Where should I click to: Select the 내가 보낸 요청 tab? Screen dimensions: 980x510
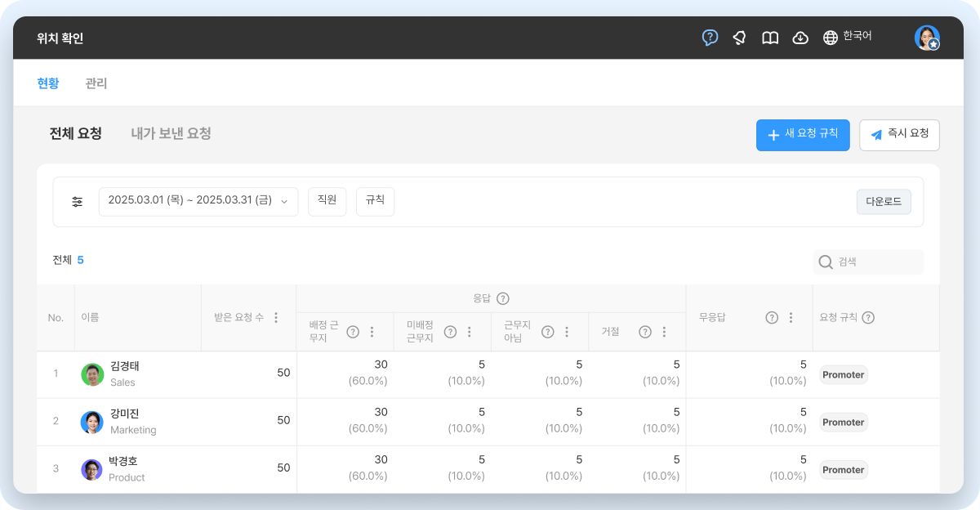pos(171,133)
